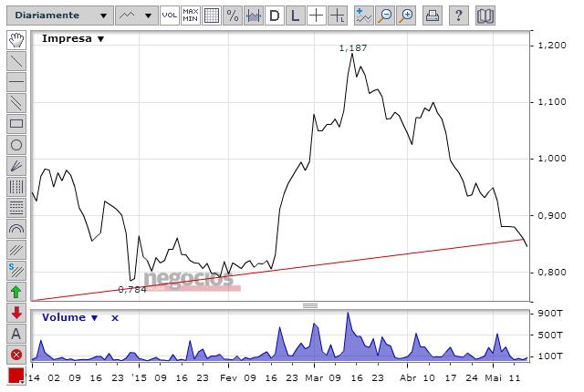Select the A text annotation tool
The width and height of the screenshot is (584, 392).
[16, 334]
